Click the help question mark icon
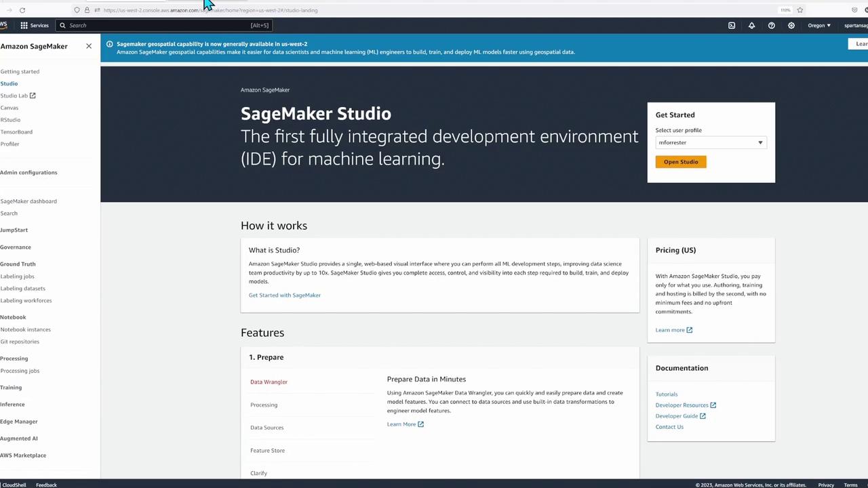Screen dimensions: 868x488 (771, 26)
